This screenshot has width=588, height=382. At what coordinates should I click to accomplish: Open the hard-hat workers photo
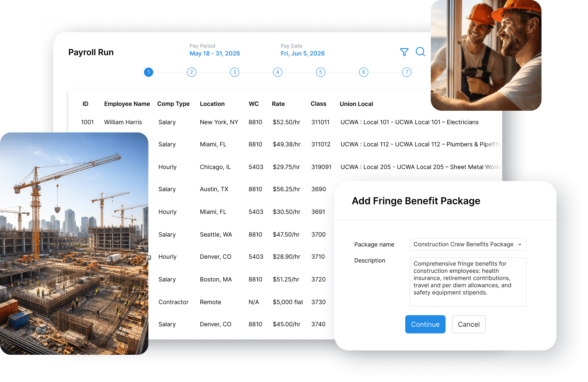tap(486, 55)
